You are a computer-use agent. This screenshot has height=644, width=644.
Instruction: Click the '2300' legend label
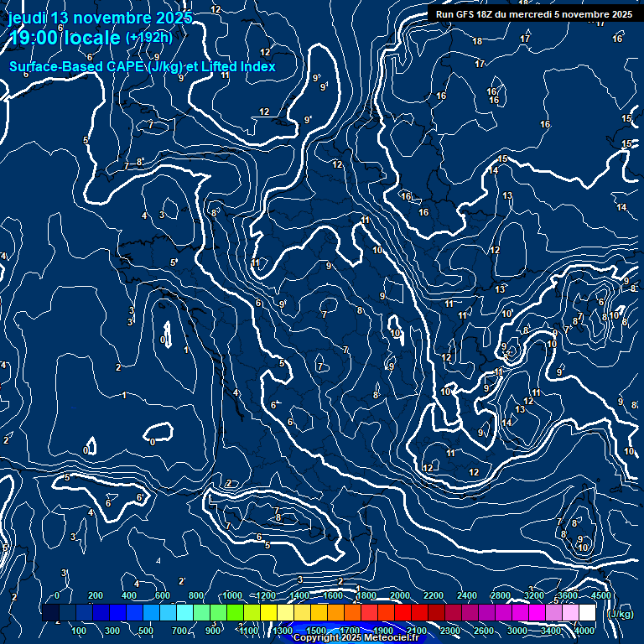tap(450, 631)
